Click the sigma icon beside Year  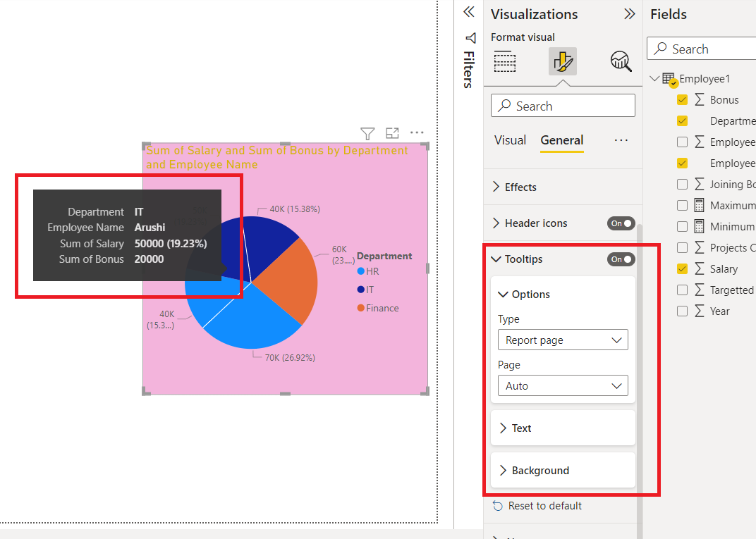[x=699, y=311]
